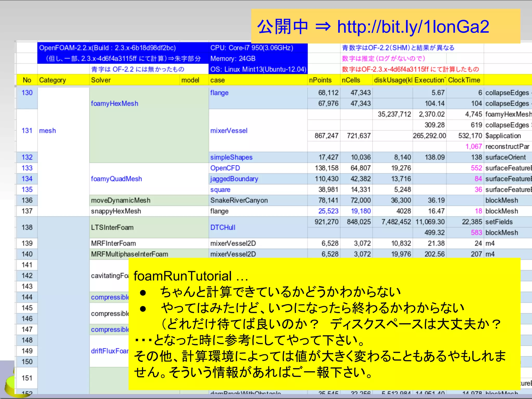Select the 'MRFInterFoam' solver cell
This screenshot has width=532, height=399.
coord(149,243)
